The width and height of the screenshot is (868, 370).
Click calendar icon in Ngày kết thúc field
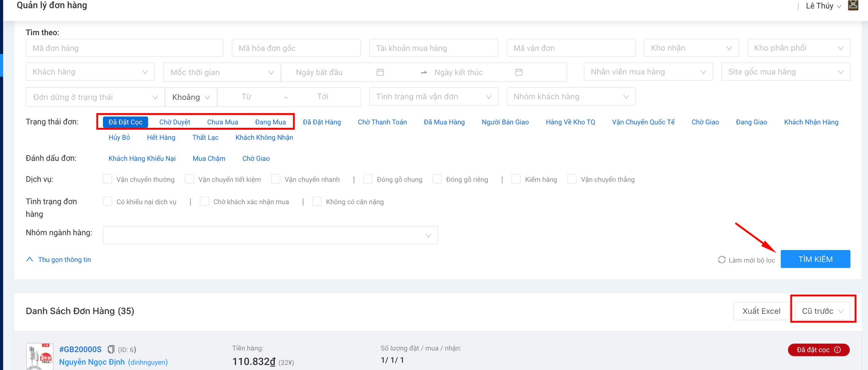click(x=519, y=72)
